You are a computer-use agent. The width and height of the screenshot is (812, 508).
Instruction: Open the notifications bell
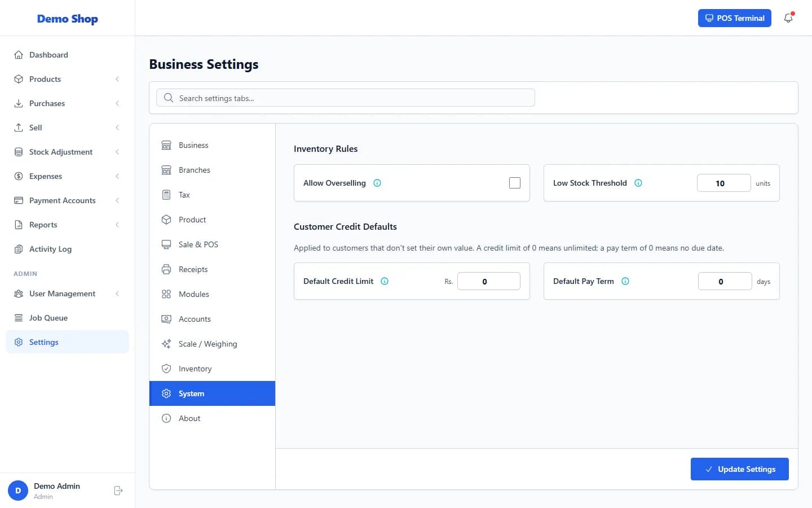[x=788, y=18]
